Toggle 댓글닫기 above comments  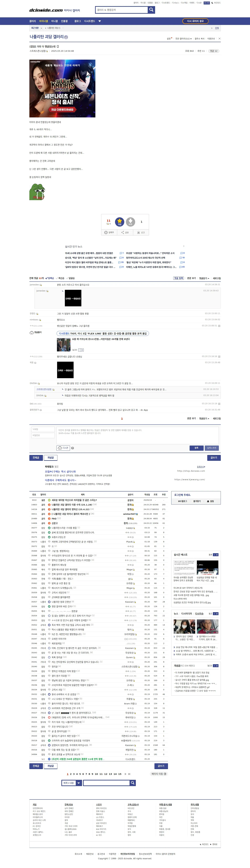pos(204,278)
